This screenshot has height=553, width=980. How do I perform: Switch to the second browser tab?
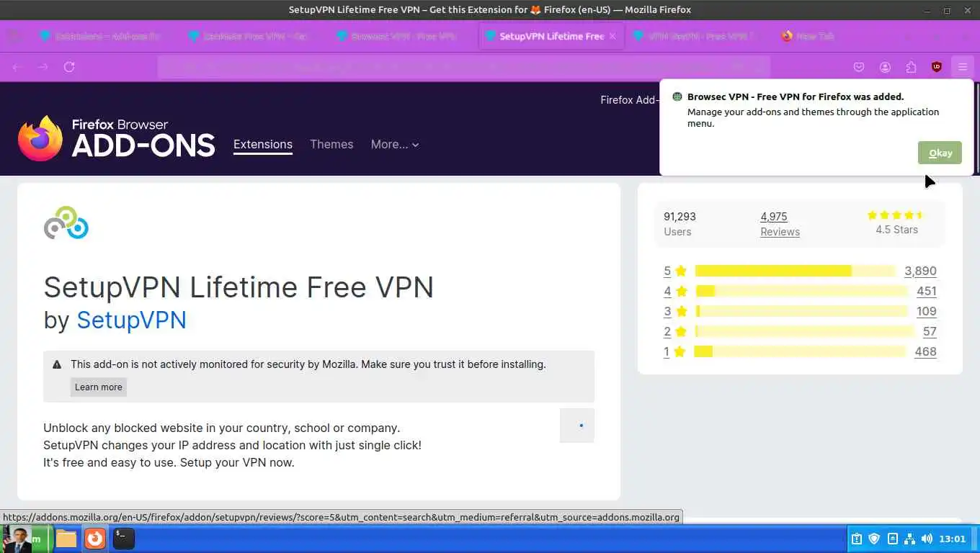(x=255, y=36)
